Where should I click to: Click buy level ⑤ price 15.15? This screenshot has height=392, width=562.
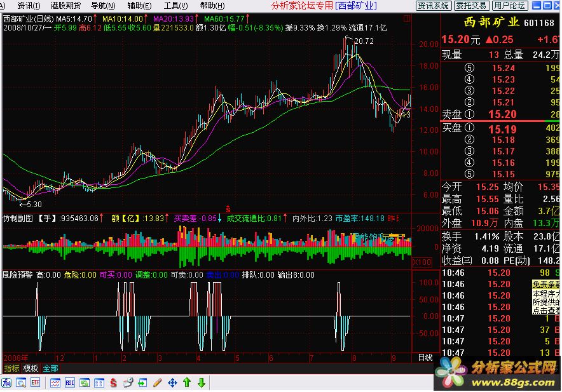pos(504,174)
